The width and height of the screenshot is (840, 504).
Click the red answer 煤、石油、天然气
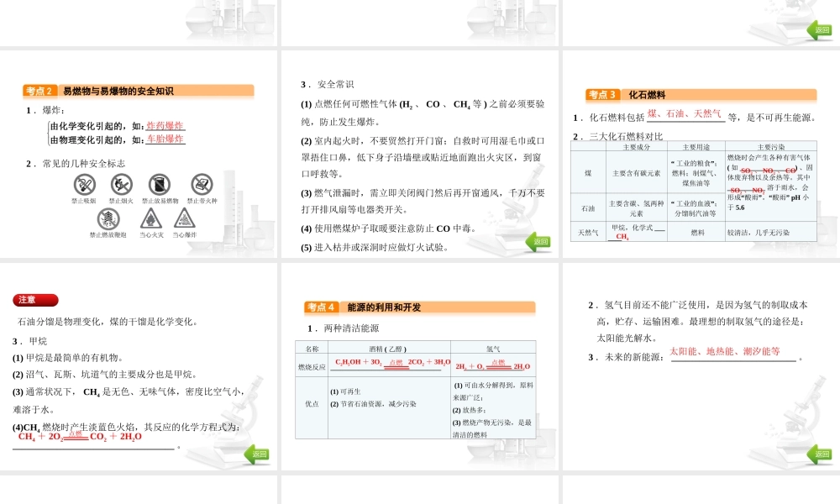click(684, 113)
